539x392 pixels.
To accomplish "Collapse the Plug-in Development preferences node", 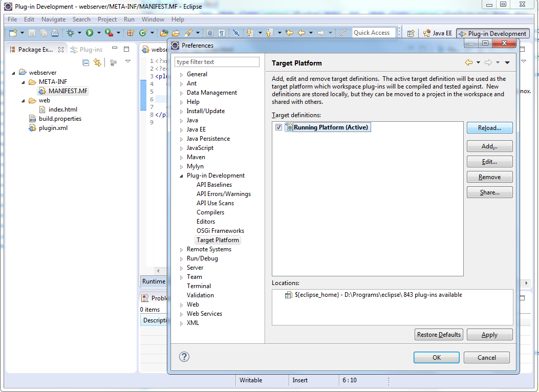I will [x=182, y=176].
